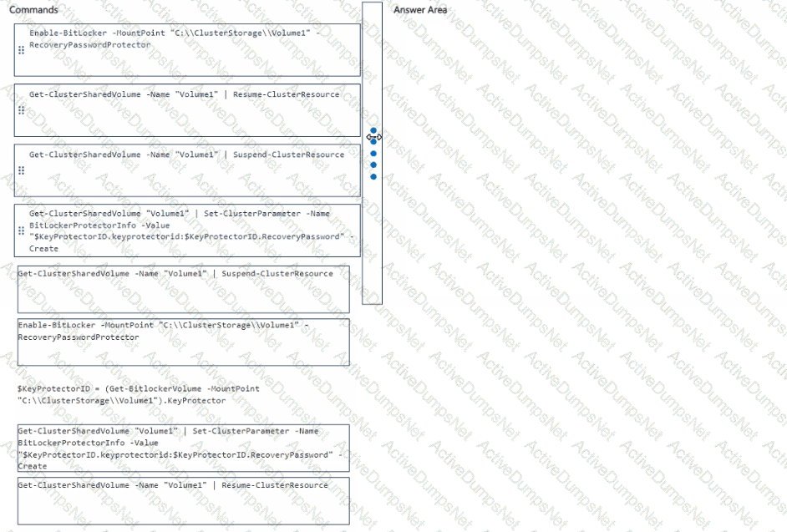Click Set-ClusterParameter box without a grip handle
The height and width of the screenshot is (532, 787).
(x=184, y=448)
